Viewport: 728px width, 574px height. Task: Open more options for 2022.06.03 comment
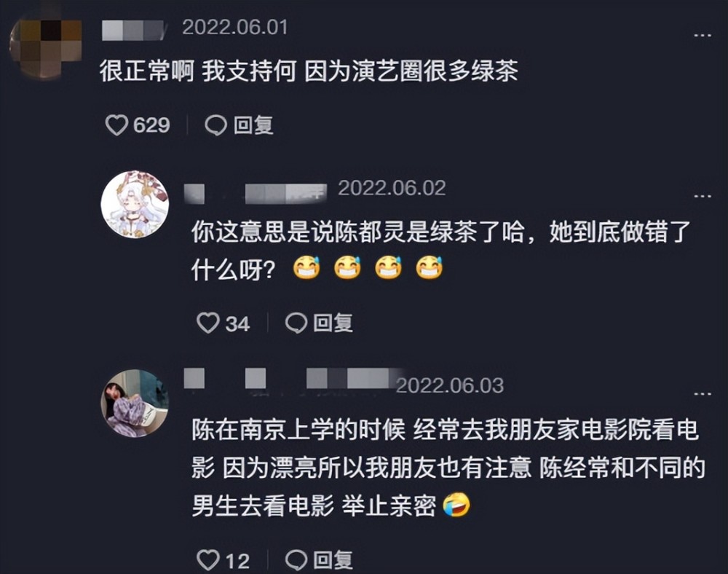pos(702,394)
